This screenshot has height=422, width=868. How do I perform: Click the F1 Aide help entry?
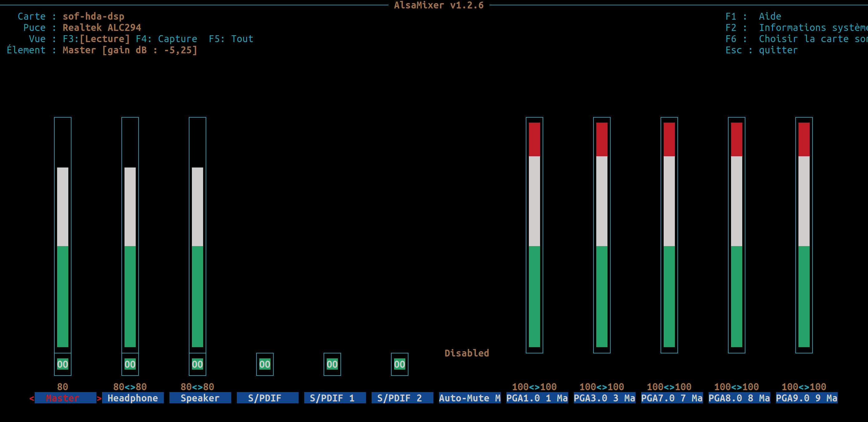[x=753, y=16]
